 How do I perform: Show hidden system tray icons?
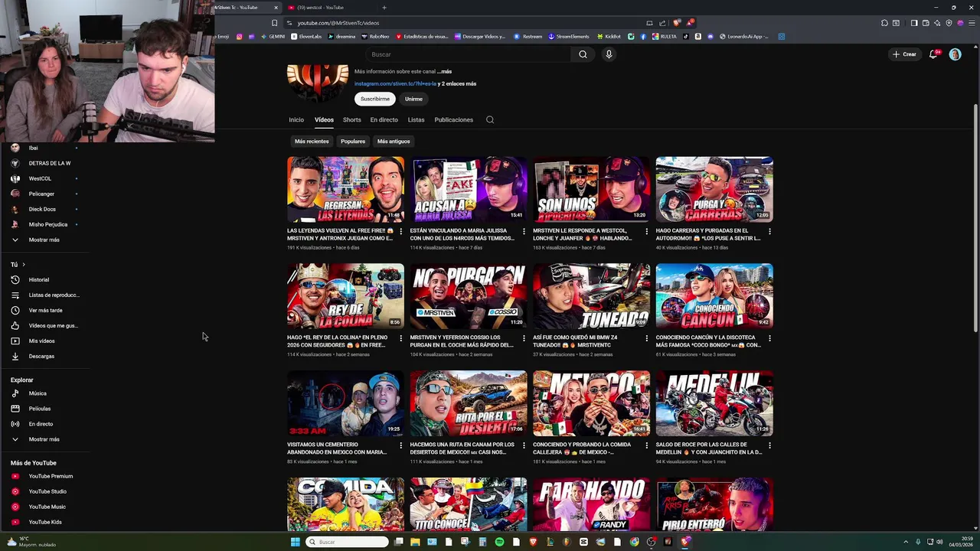[x=906, y=542]
